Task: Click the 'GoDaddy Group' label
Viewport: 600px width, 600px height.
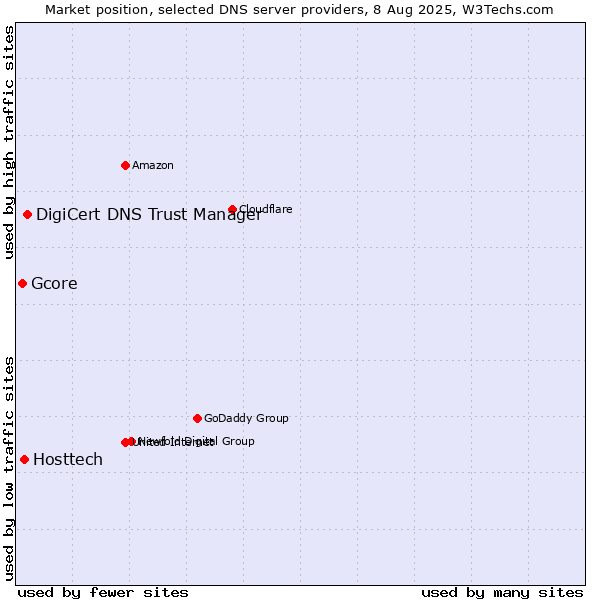Action: click(x=246, y=418)
